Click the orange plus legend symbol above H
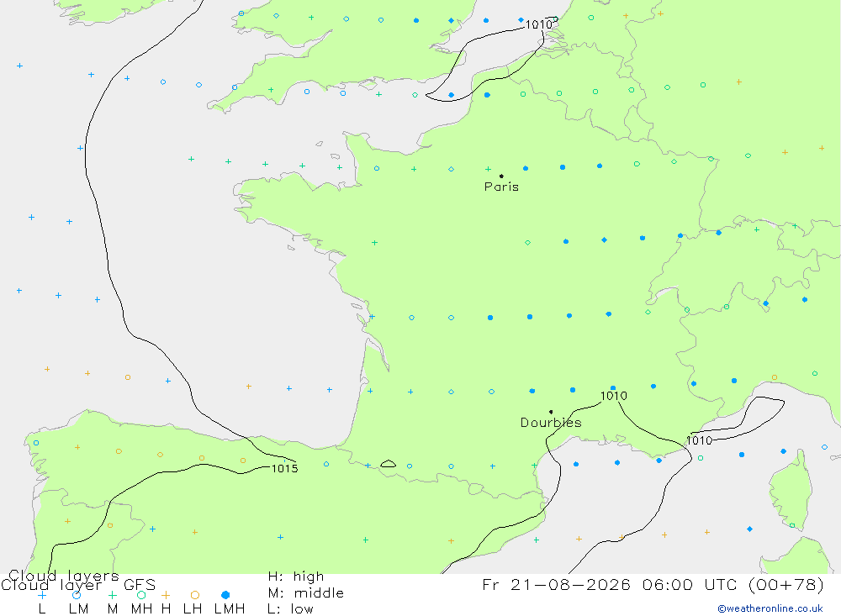Image resolution: width=841 pixels, height=616 pixels. click(x=166, y=595)
